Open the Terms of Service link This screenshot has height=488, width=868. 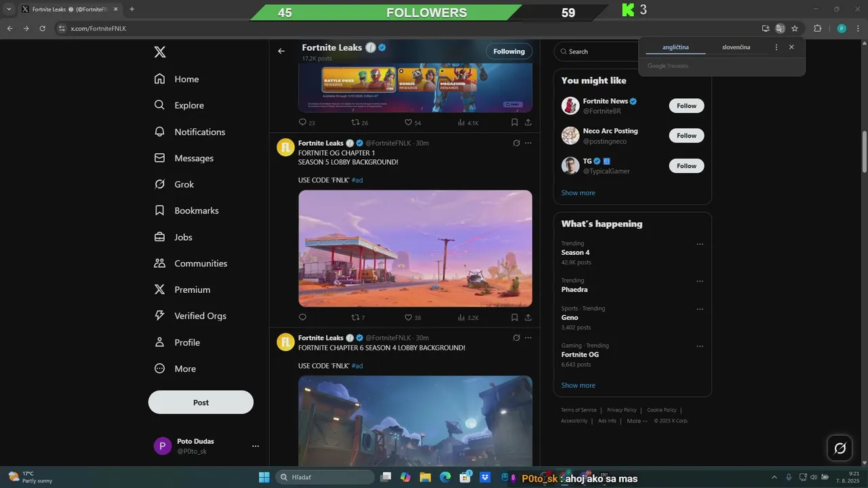click(x=578, y=410)
